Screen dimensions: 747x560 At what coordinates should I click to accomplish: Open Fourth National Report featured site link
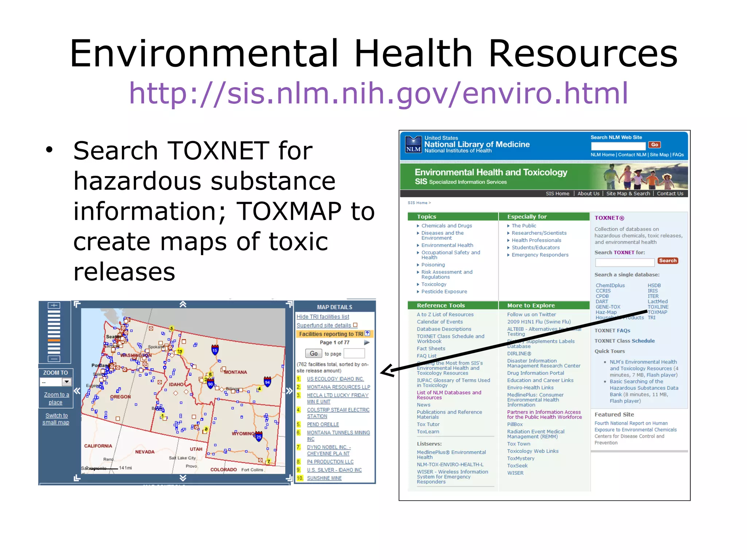635,427
